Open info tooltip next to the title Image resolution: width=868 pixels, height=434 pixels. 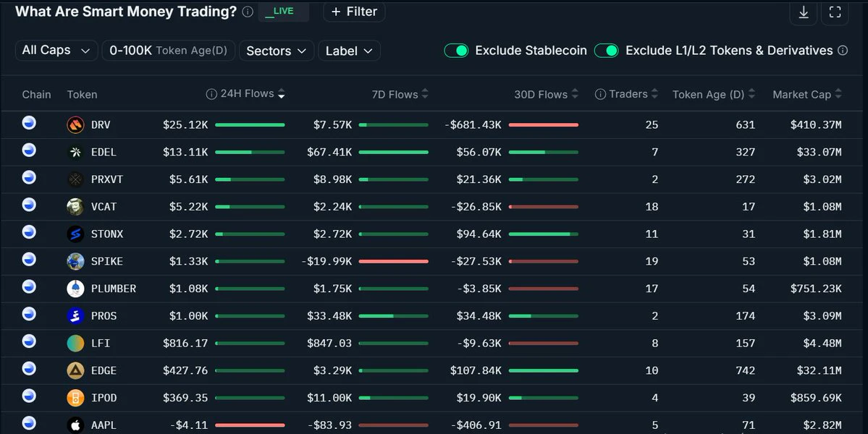(x=248, y=12)
